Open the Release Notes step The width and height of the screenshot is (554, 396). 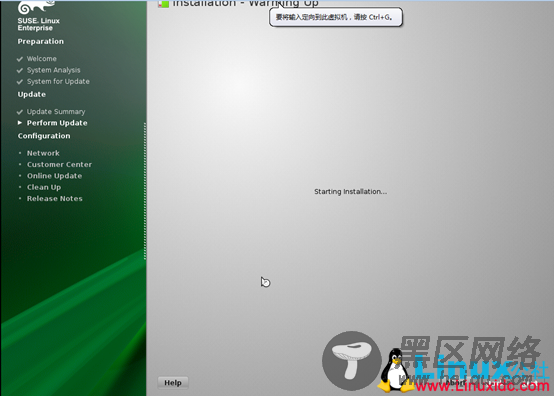click(55, 199)
